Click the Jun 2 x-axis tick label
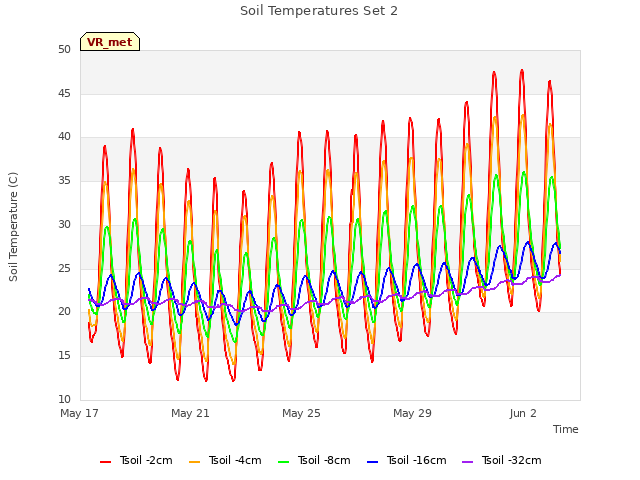 523,413
